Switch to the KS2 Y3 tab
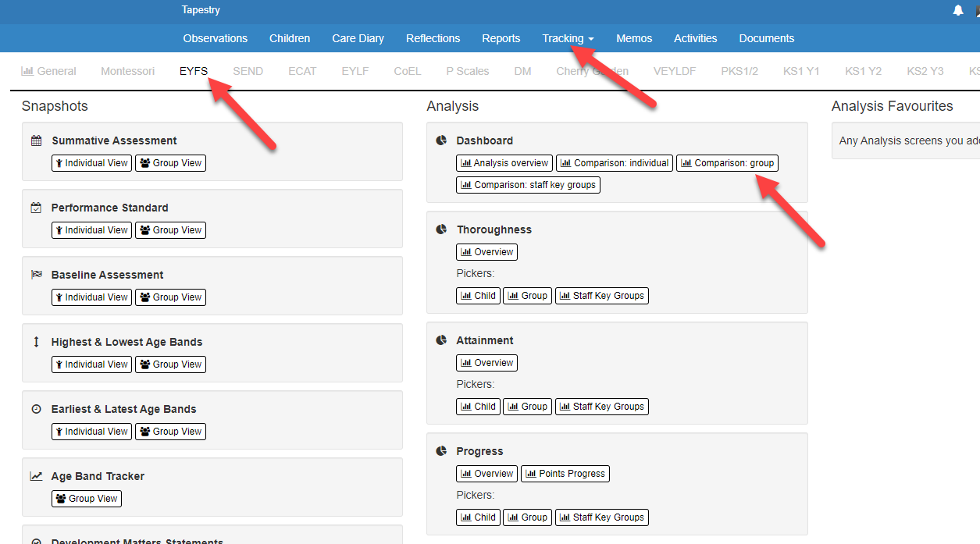The image size is (980, 544). point(925,71)
